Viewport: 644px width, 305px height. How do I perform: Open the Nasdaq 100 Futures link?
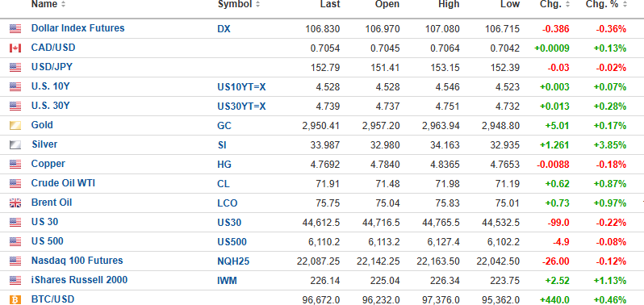coord(77,261)
